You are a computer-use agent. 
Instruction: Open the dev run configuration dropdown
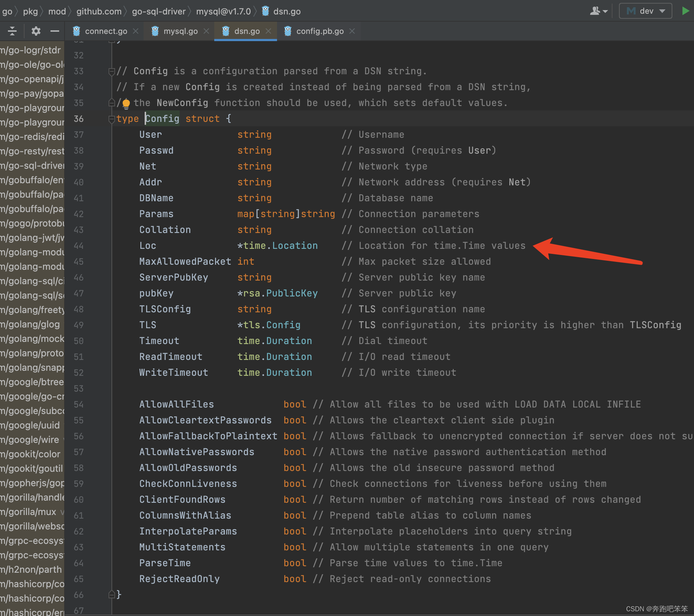click(645, 11)
